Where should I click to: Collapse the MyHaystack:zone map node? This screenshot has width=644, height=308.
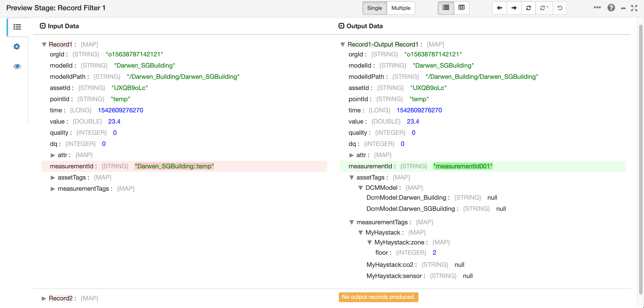369,242
